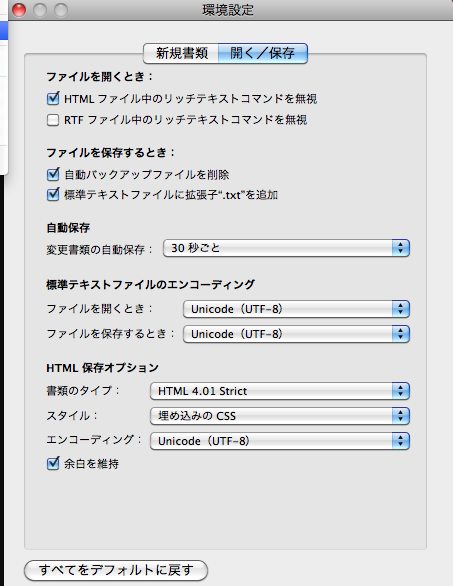Toggle 自動バックアップファイルを削除 checkbox
The width and height of the screenshot is (453, 586).
coord(53,174)
